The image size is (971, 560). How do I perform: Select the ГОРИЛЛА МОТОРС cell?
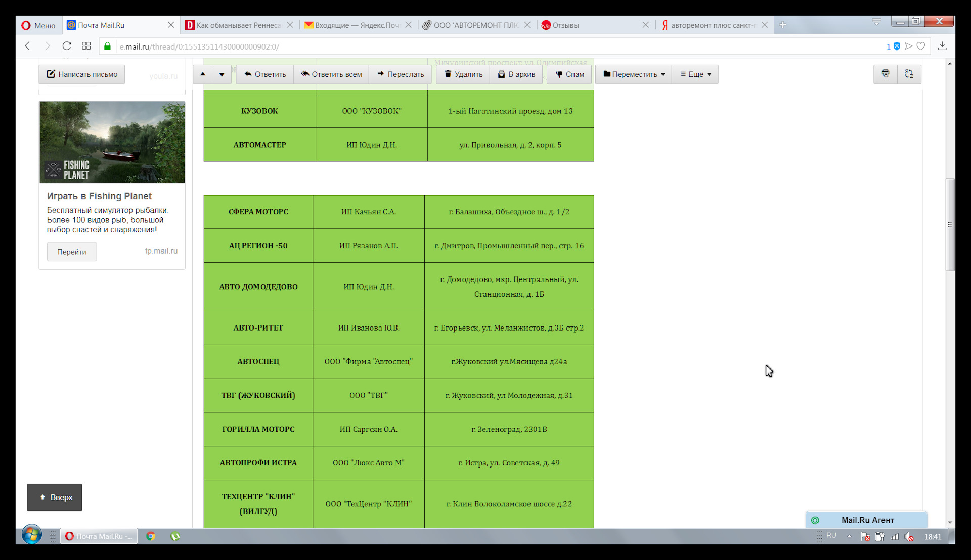258,429
